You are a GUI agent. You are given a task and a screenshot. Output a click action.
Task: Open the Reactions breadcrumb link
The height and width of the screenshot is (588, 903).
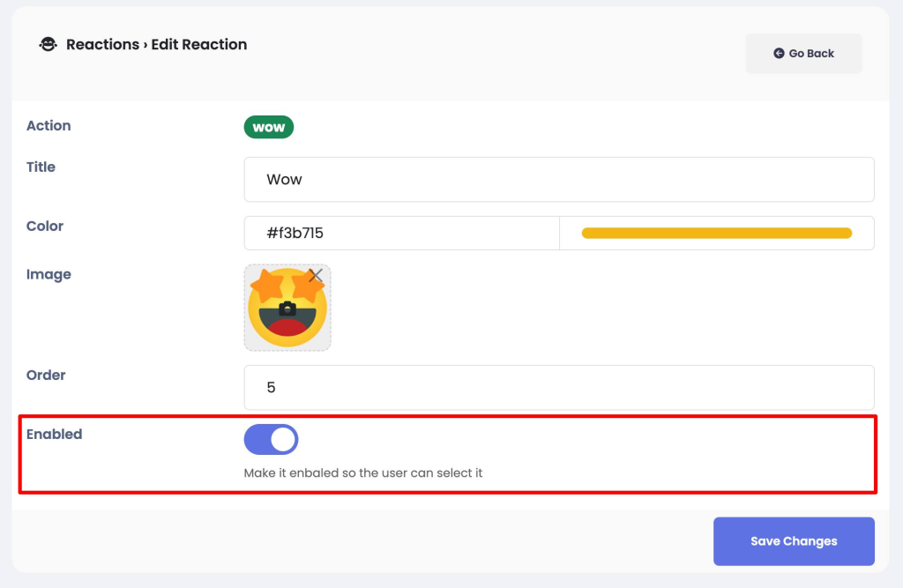[102, 44]
